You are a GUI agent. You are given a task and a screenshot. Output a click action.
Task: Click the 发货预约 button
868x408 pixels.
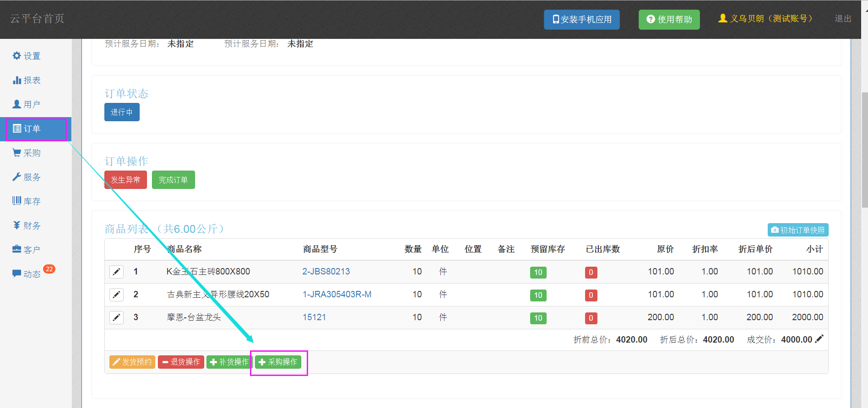[x=132, y=362]
